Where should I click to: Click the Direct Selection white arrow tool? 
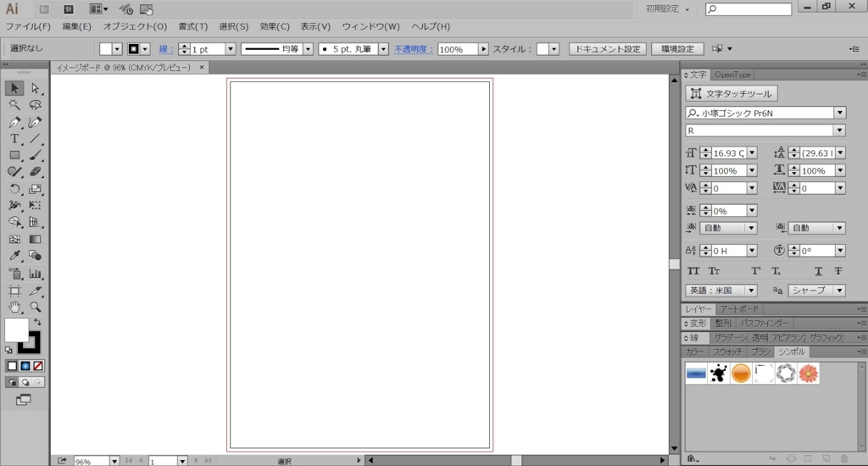click(35, 88)
